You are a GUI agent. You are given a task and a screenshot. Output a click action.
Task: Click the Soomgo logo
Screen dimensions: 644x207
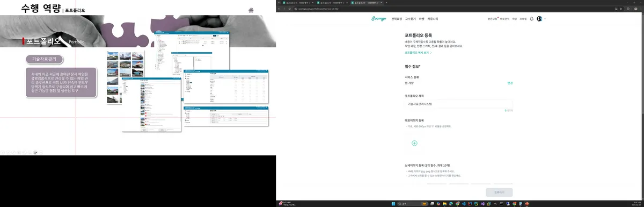coord(379,18)
